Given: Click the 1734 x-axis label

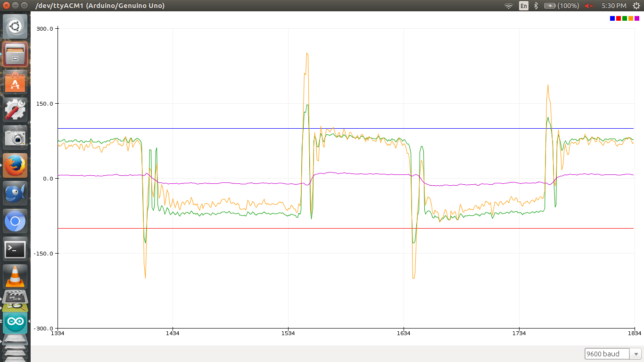Looking at the screenshot, I should click(519, 334).
